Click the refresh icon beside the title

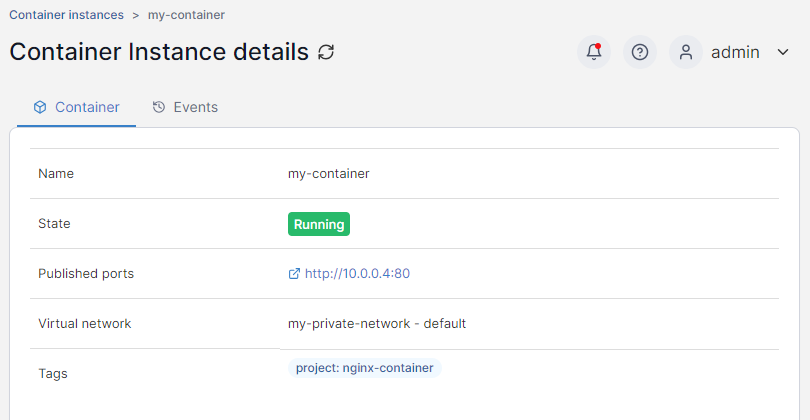[x=325, y=52]
